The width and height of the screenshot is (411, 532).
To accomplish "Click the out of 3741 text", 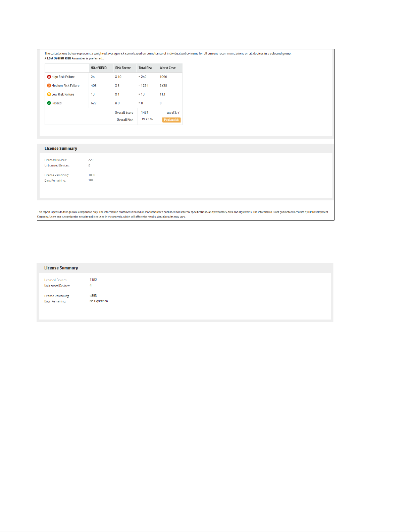I will [173, 113].
